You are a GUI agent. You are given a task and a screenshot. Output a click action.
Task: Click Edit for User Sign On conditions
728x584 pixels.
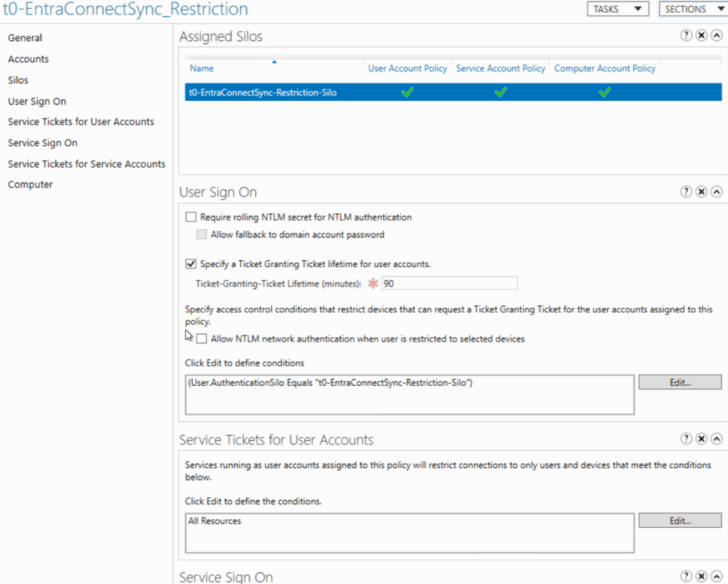point(680,382)
